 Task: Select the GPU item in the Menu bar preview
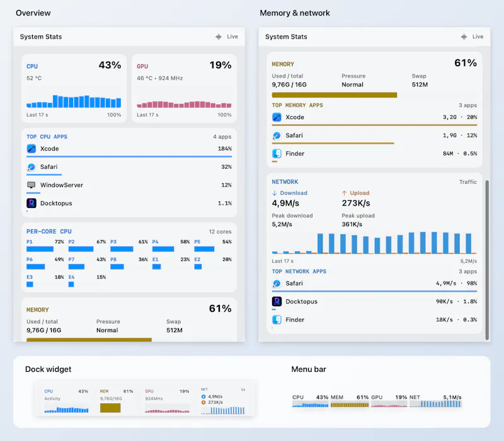coord(389,401)
